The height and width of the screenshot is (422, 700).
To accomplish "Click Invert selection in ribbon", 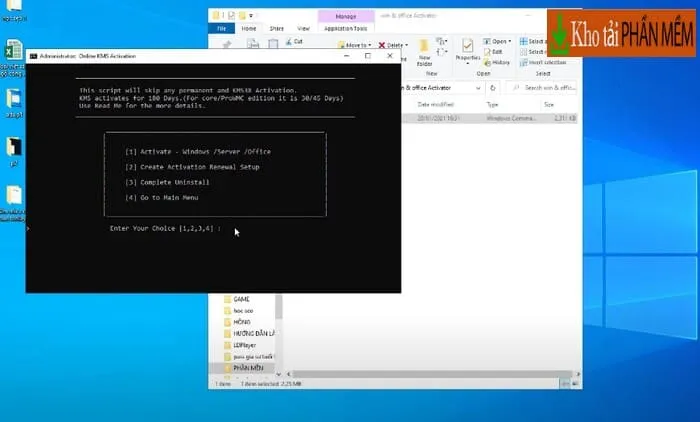I will [x=543, y=63].
